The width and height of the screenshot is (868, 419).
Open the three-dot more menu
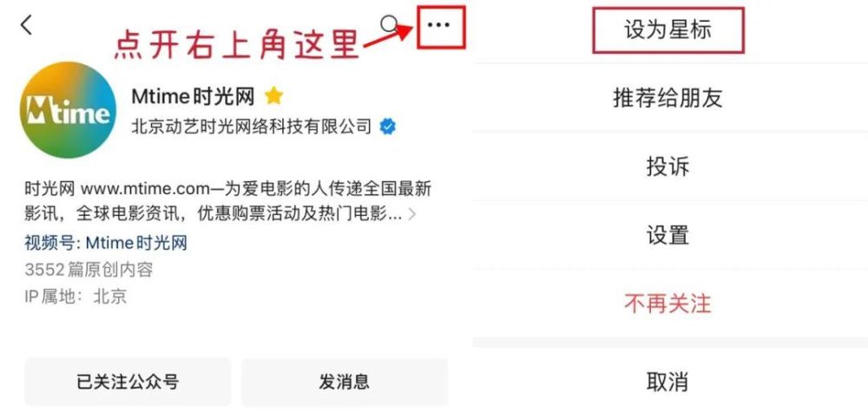pyautogui.click(x=438, y=25)
